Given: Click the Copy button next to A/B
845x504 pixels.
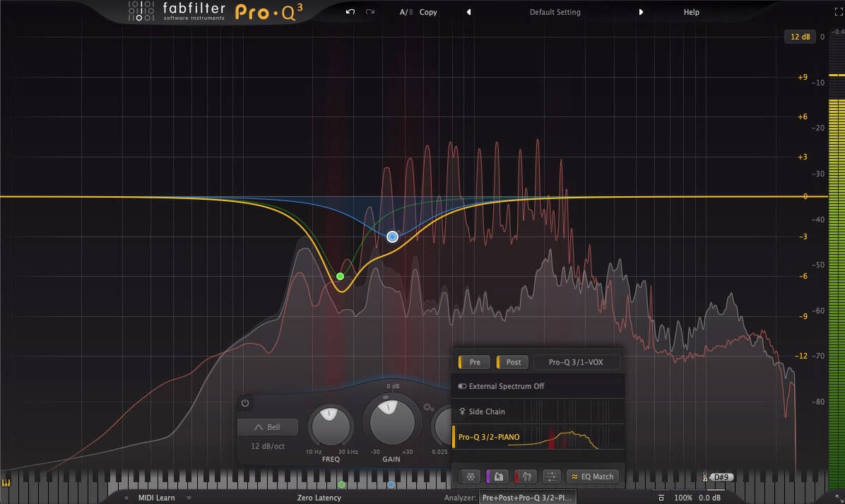Looking at the screenshot, I should pos(428,12).
